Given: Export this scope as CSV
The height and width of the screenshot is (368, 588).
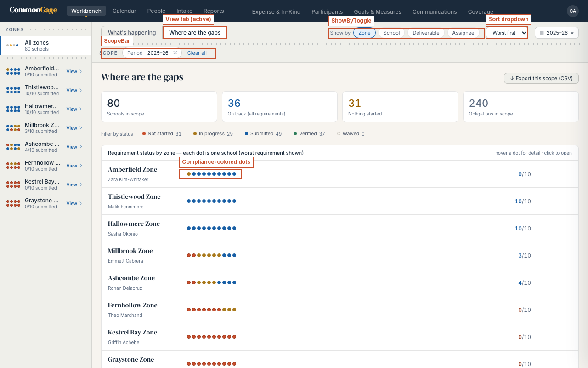Looking at the screenshot, I should click(541, 78).
